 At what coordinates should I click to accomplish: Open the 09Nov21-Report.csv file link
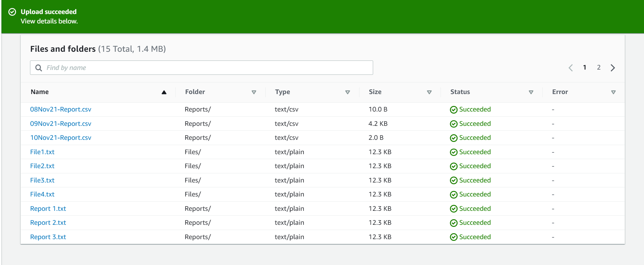61,124
